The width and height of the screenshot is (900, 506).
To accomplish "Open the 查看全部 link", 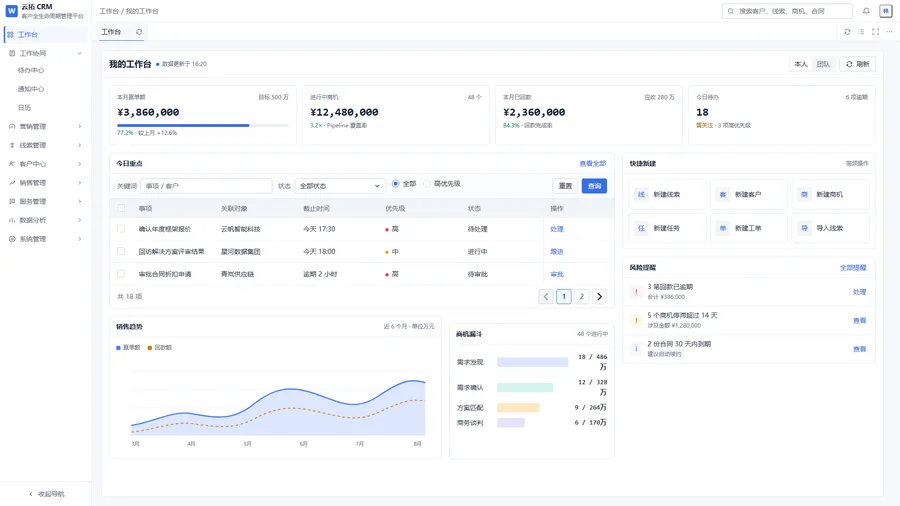I will pos(592,164).
